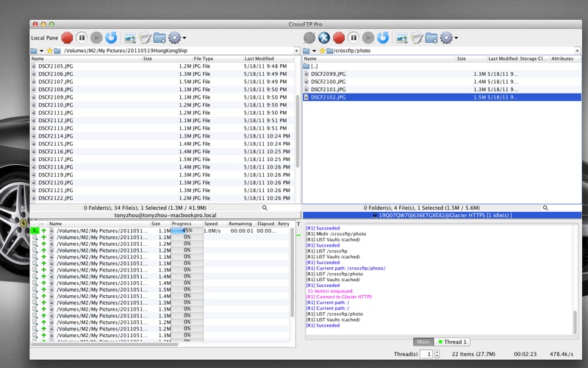The width and height of the screenshot is (588, 368).
Task: Refresh the local pane file listing
Action: click(111, 38)
